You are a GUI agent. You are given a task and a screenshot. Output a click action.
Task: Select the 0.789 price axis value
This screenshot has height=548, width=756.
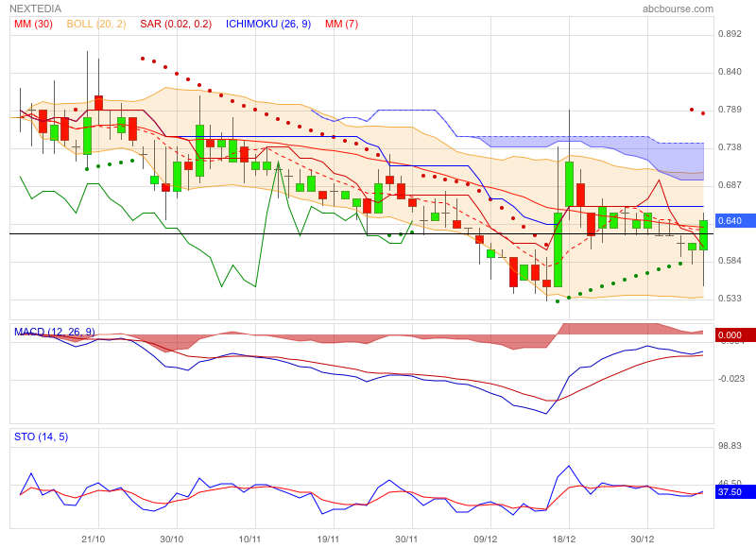pos(730,110)
